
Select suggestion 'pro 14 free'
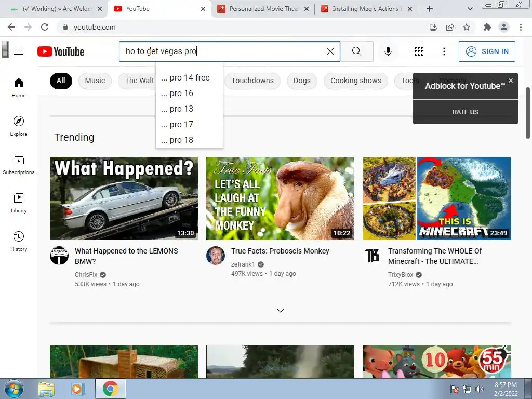(x=189, y=78)
